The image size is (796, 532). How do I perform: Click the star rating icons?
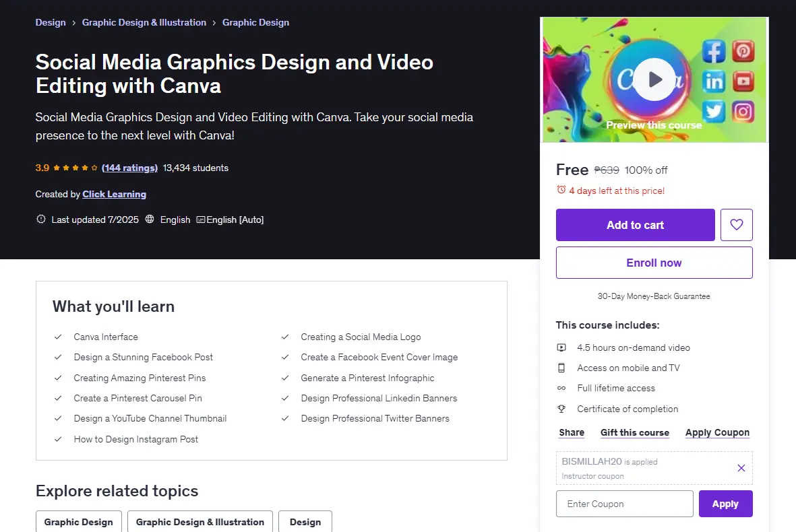click(x=75, y=168)
